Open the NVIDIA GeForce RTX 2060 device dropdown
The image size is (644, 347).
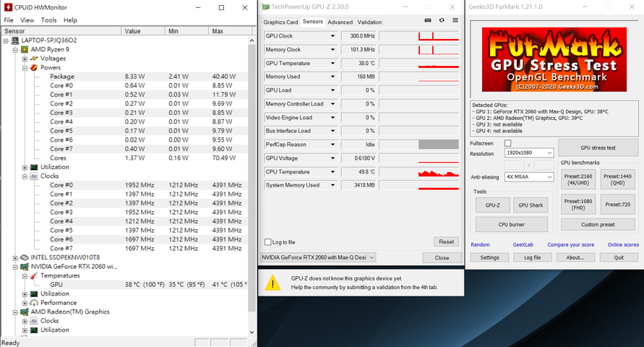point(318,257)
